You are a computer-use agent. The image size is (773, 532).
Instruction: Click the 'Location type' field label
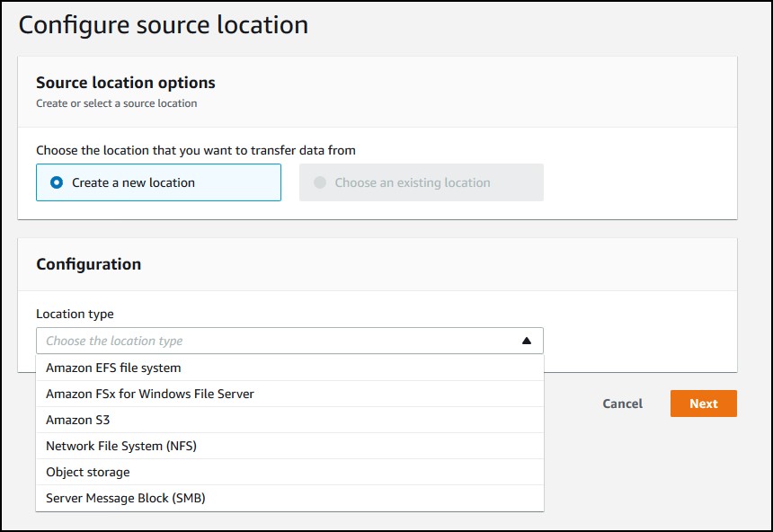point(75,314)
